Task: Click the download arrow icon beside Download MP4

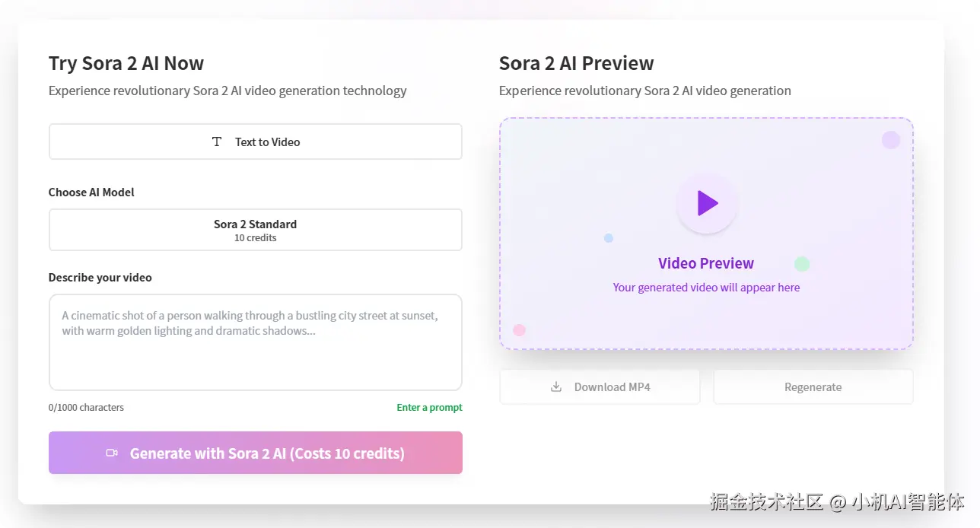Action: [556, 386]
